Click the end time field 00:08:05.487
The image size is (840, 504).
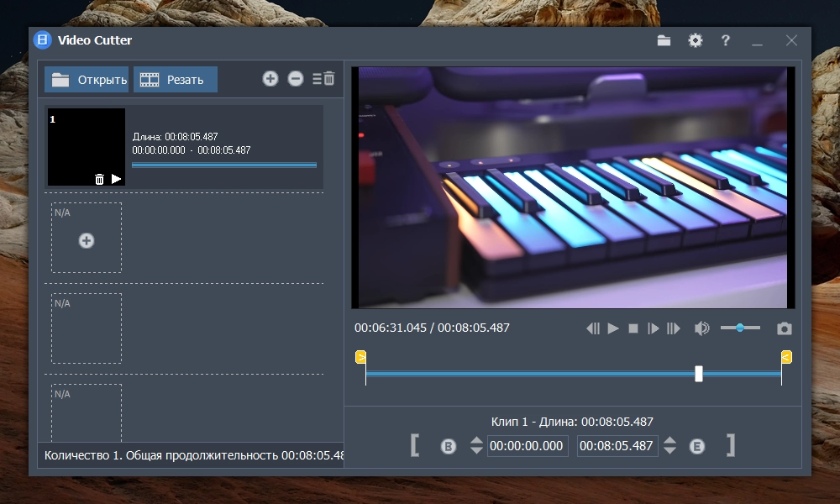pos(617,445)
